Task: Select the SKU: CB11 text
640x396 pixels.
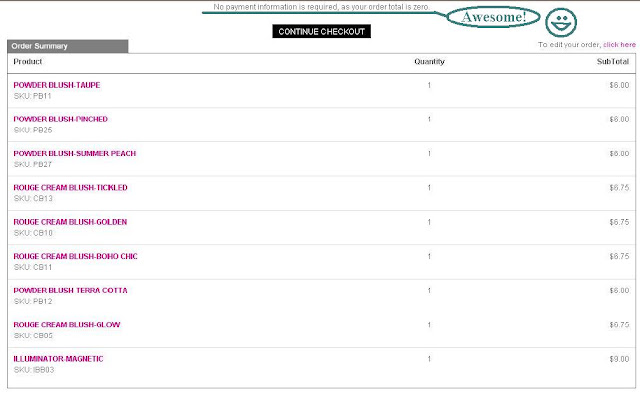Action: [33, 267]
